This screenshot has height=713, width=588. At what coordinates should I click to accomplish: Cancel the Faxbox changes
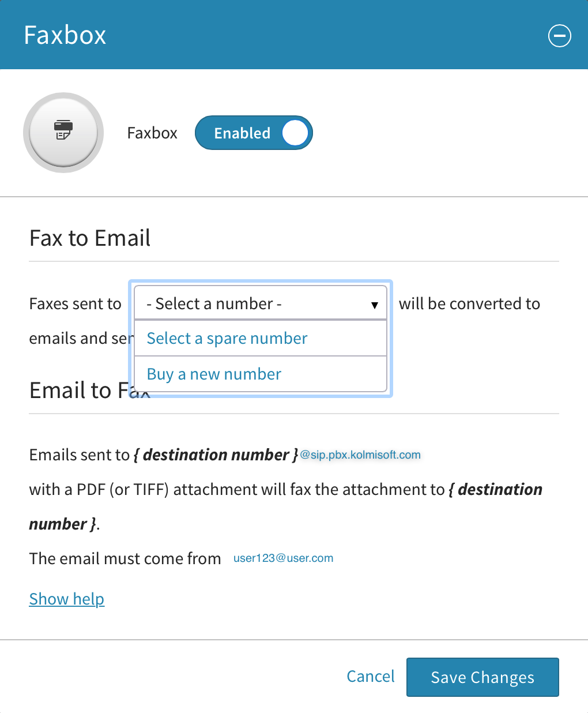click(371, 676)
